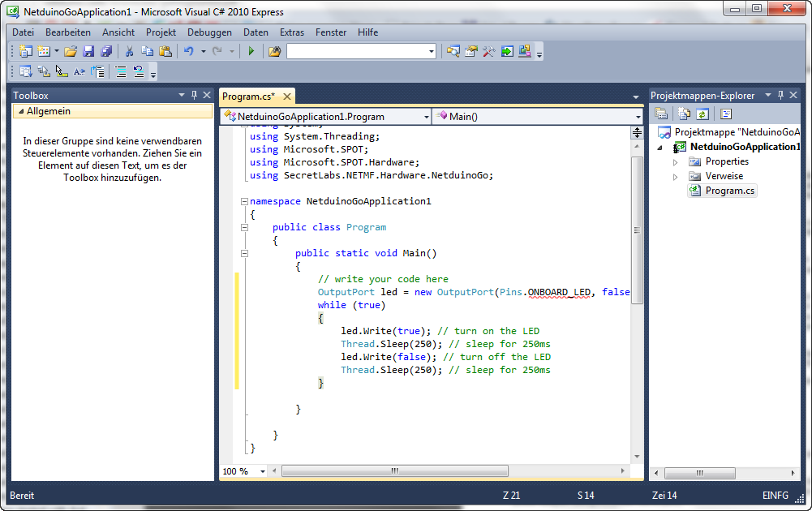Open the Bearbeiten menu
This screenshot has height=511, width=812.
click(68, 32)
